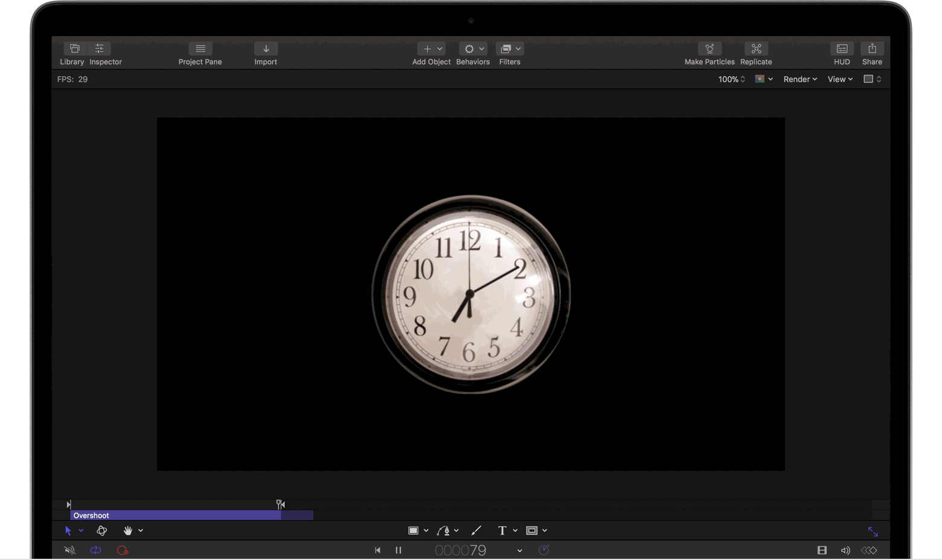
Task: Click the Import arrow icon
Action: (266, 49)
